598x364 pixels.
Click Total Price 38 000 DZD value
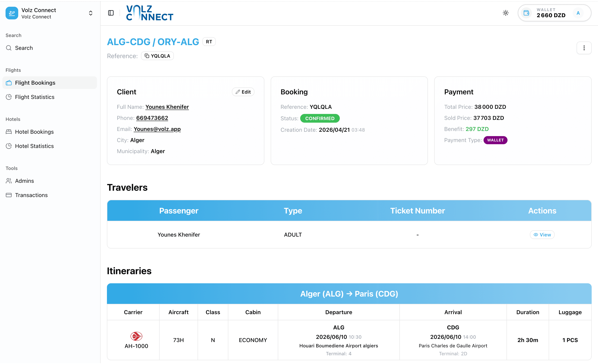(490, 107)
